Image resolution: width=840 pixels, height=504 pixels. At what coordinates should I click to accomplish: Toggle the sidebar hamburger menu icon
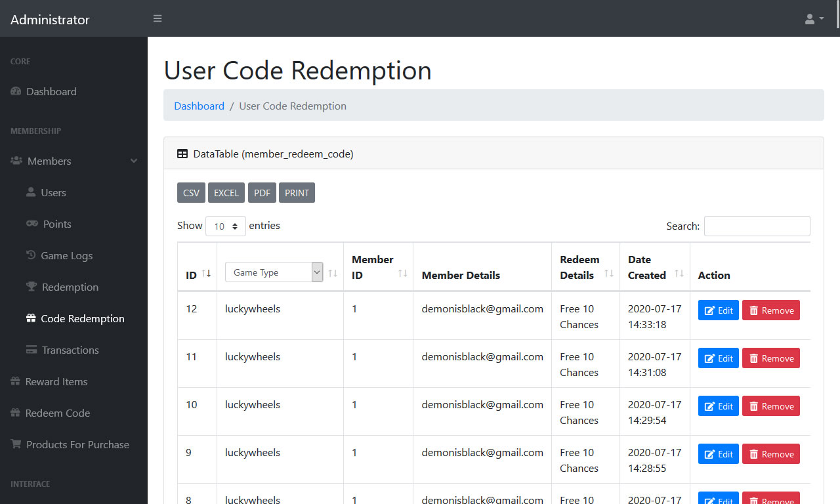(157, 18)
